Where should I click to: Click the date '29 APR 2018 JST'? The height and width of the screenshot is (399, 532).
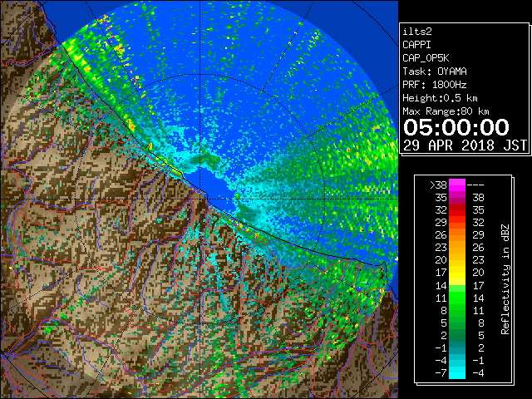[465, 145]
